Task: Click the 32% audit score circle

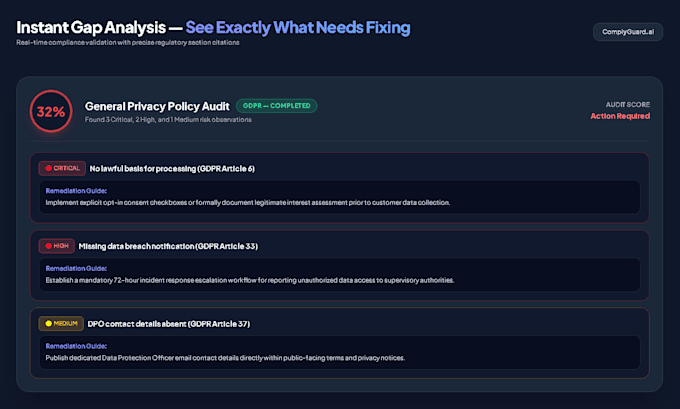Action: coord(51,111)
